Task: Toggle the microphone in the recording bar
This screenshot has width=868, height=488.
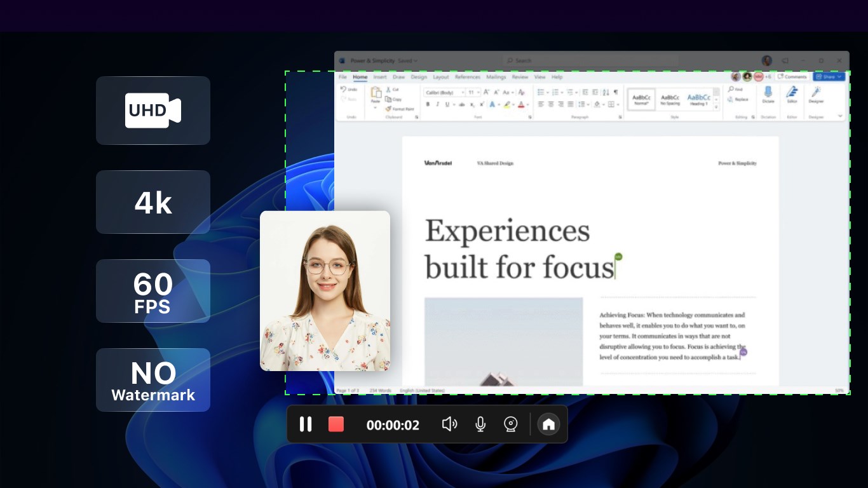Action: click(x=480, y=424)
